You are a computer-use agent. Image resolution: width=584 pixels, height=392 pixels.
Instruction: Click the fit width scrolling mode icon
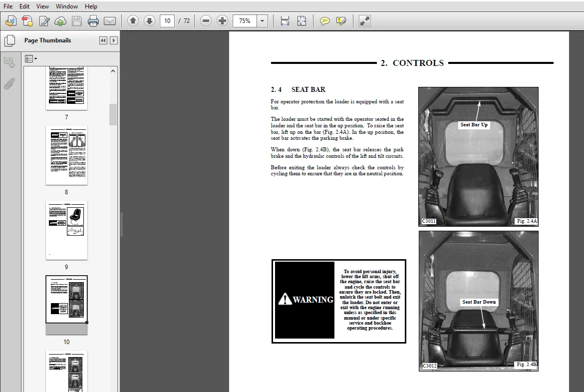pyautogui.click(x=285, y=21)
